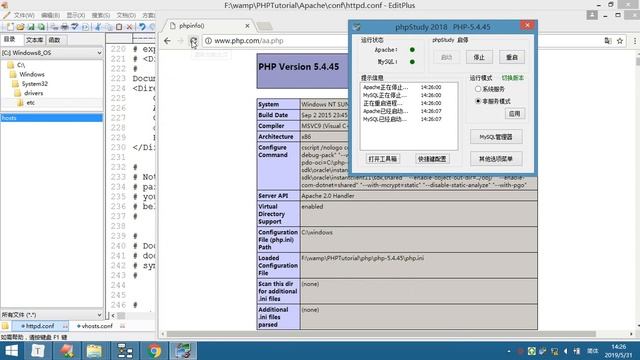Click Save icon in EditPlus toolbar
The image size is (640, 360).
coord(31,27)
